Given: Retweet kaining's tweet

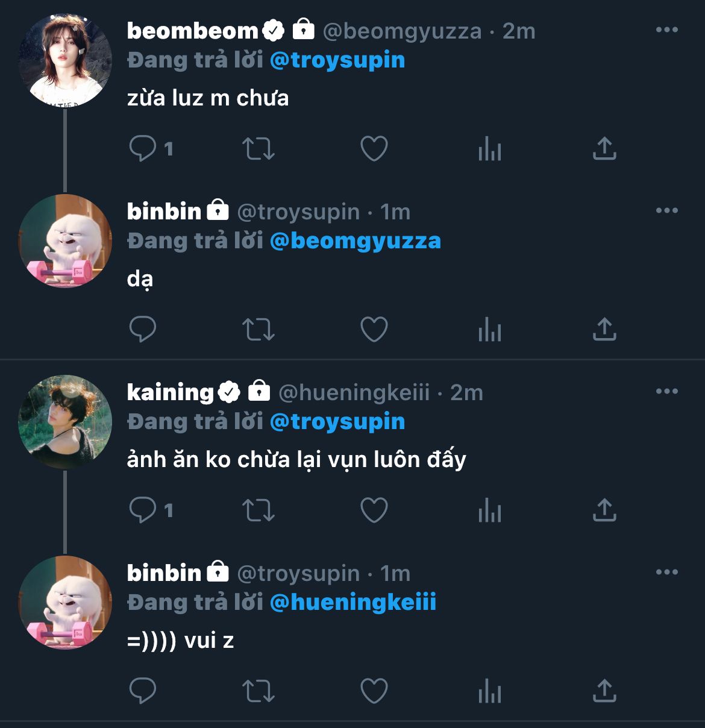Looking at the screenshot, I should click(258, 510).
